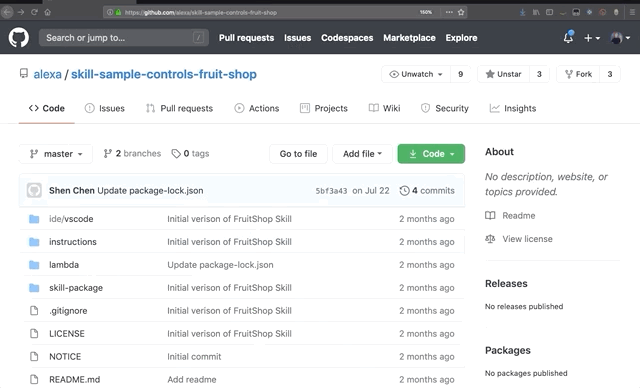
Task: Open the user avatar menu
Action: pyautogui.click(x=620, y=38)
